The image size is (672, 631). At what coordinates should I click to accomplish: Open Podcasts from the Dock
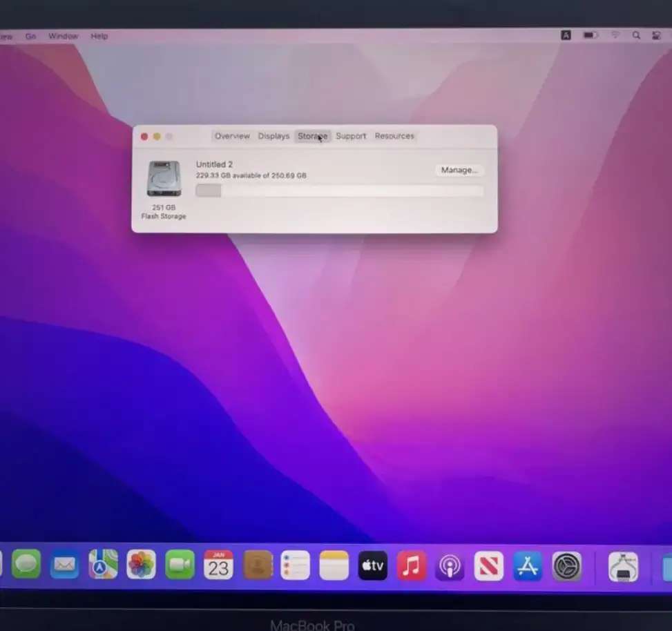tap(450, 566)
